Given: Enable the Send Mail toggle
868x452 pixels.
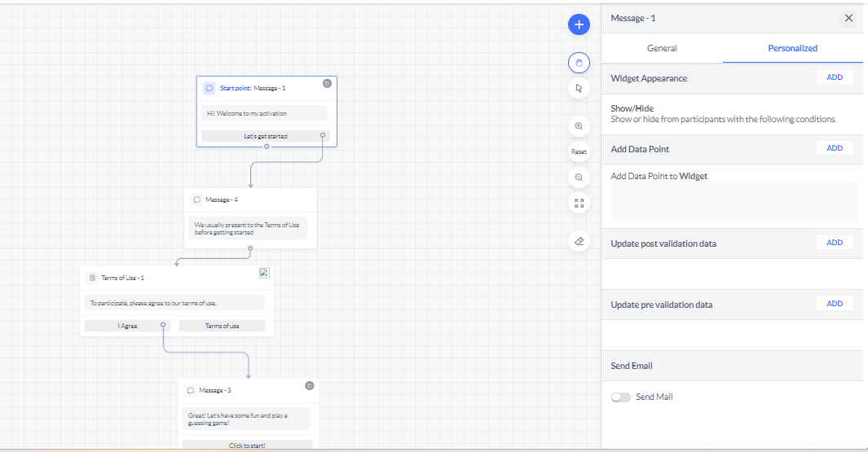Looking at the screenshot, I should tap(621, 397).
